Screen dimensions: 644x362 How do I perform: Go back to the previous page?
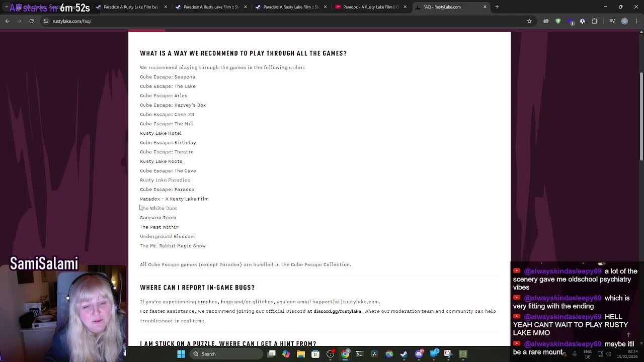(x=8, y=21)
